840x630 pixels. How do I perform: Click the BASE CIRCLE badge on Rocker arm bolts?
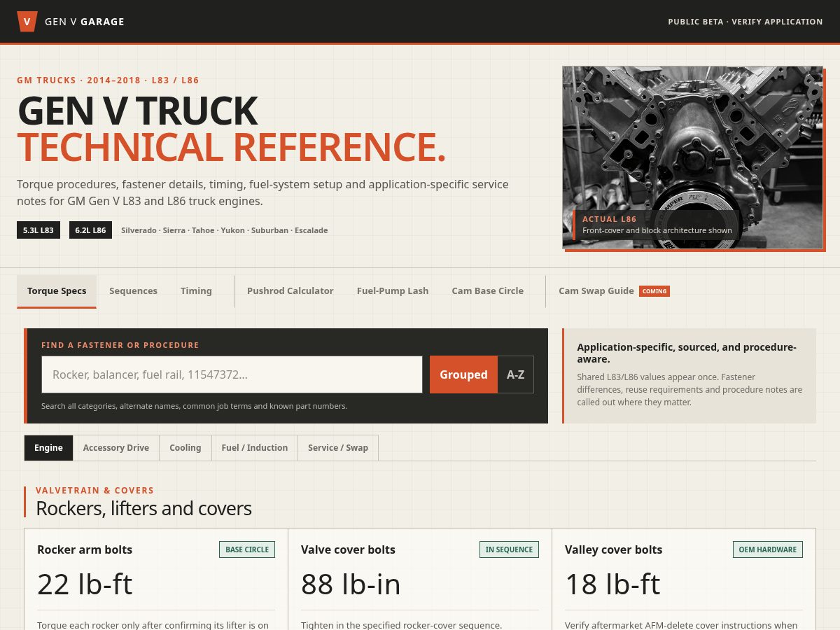(247, 549)
